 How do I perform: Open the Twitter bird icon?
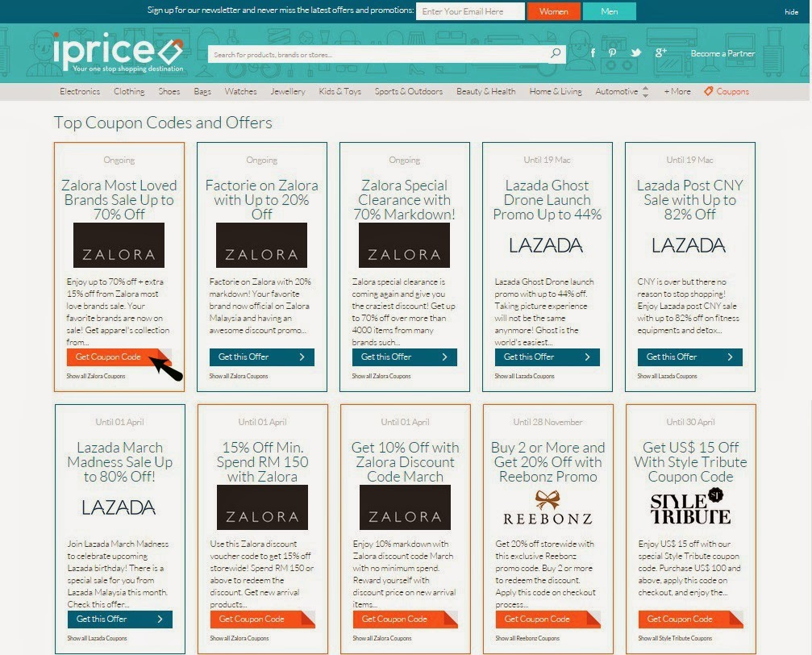pos(636,53)
